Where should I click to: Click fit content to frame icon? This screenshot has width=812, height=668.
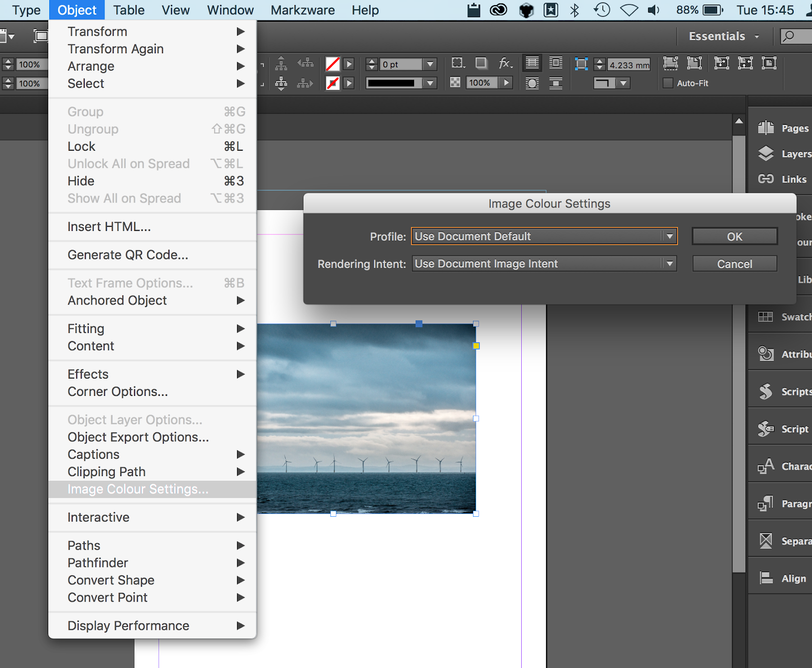click(x=721, y=63)
